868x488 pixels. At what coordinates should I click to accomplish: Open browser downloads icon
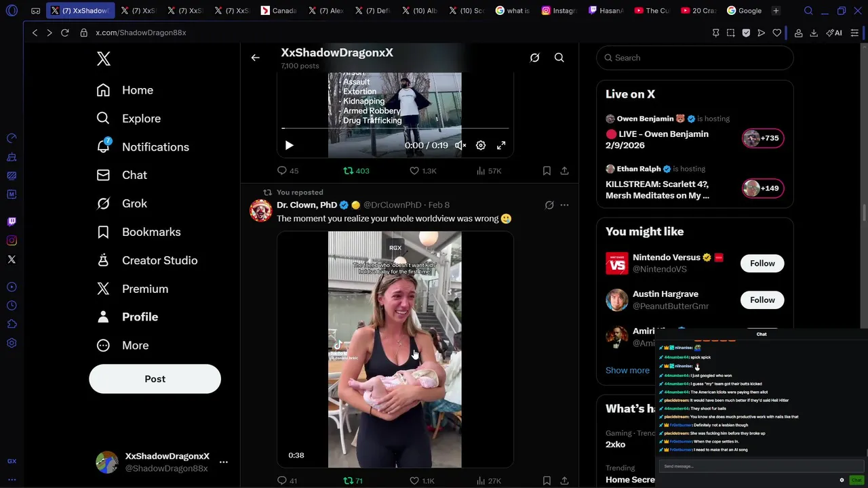(x=814, y=33)
